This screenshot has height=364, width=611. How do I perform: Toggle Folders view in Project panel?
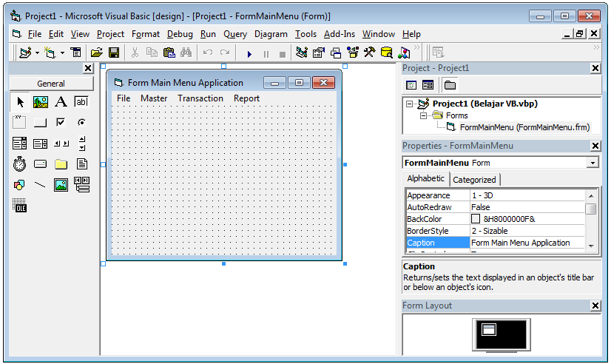click(450, 85)
